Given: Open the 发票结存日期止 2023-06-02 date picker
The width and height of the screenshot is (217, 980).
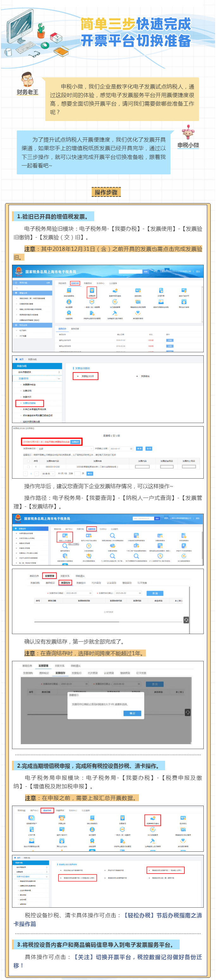Looking at the screenshot, I should click(x=129, y=593).
